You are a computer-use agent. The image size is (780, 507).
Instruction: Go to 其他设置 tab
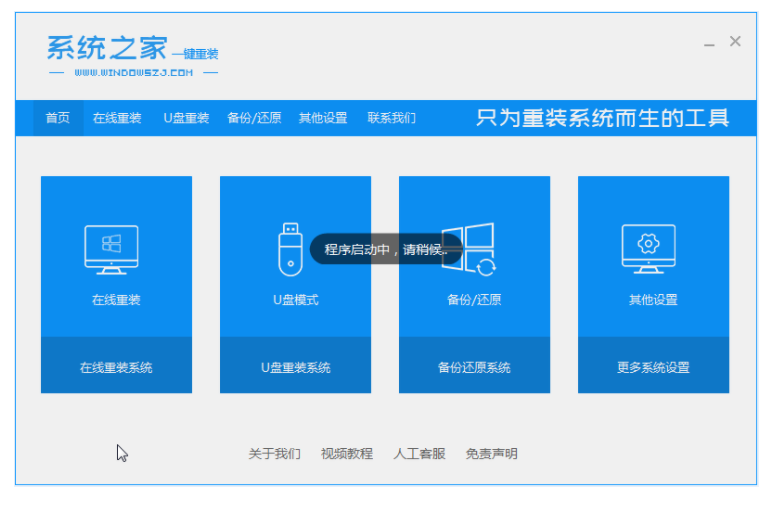pyautogui.click(x=323, y=118)
